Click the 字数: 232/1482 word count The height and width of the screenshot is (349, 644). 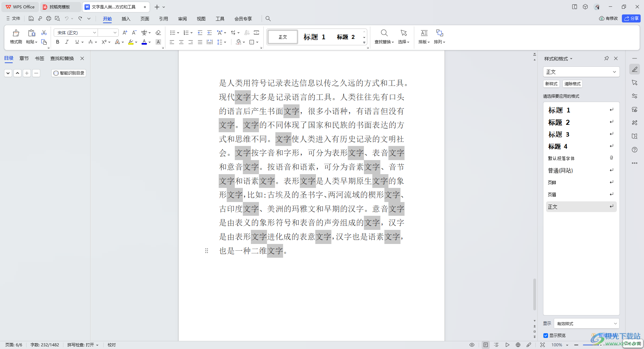pyautogui.click(x=45, y=345)
